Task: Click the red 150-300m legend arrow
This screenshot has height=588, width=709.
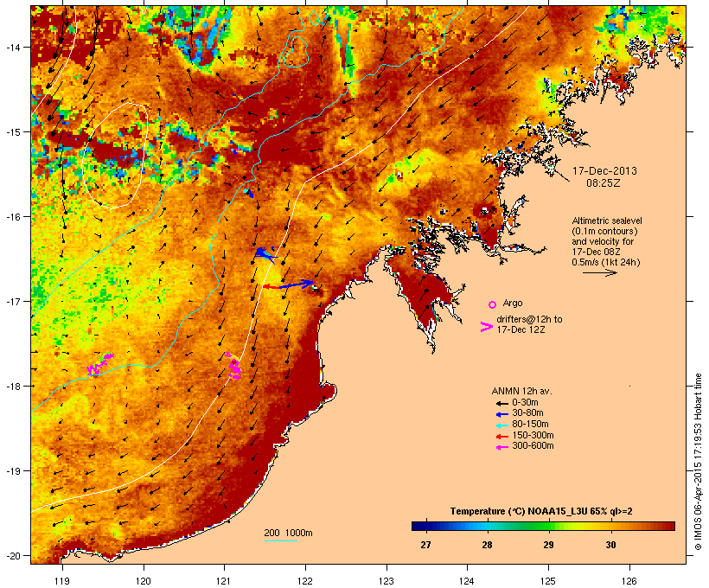Action: 501,436
